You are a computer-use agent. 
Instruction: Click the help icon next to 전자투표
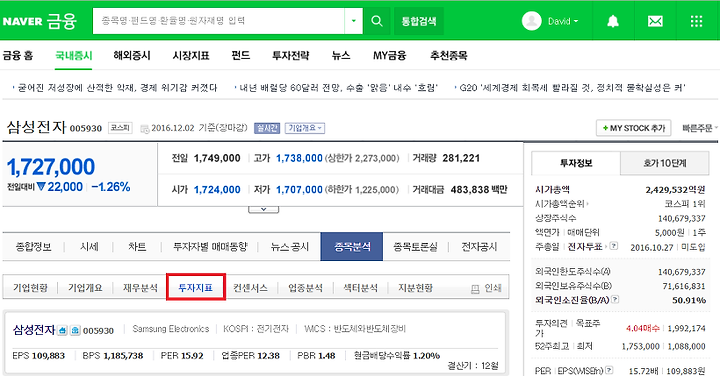point(613,246)
